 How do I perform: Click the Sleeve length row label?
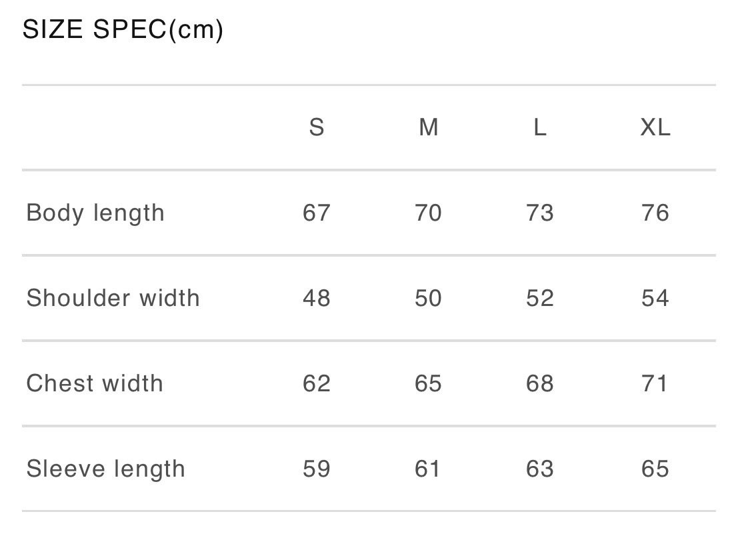tap(105, 469)
